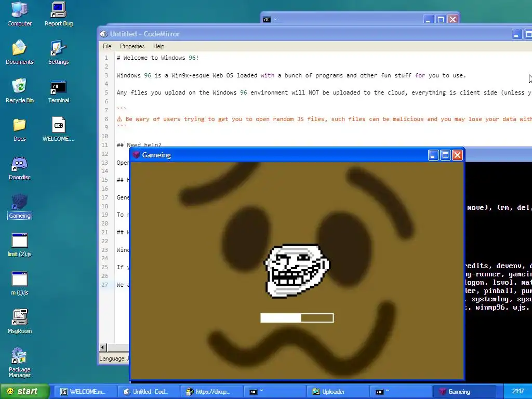
Task: Click the 'Be wary of users' warning line
Action: point(324,119)
